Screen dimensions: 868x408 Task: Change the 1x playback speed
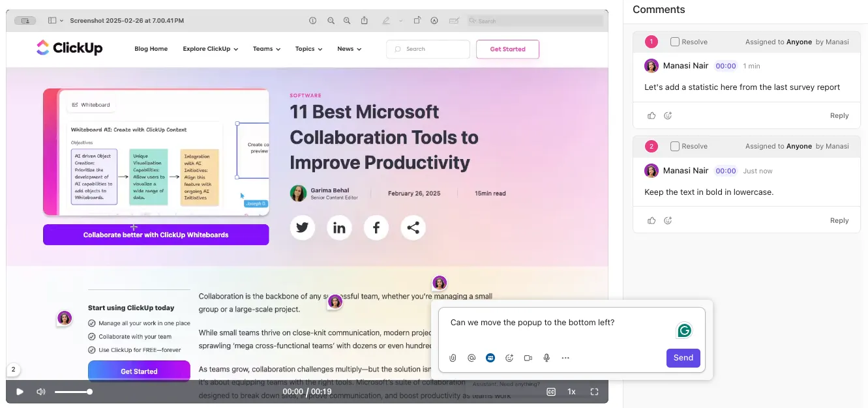pyautogui.click(x=571, y=392)
